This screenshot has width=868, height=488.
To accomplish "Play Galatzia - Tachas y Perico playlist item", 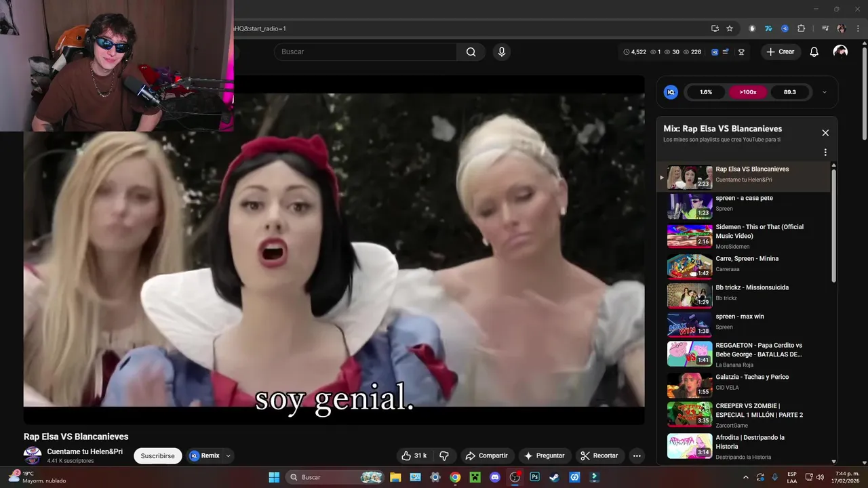I will coord(745,384).
